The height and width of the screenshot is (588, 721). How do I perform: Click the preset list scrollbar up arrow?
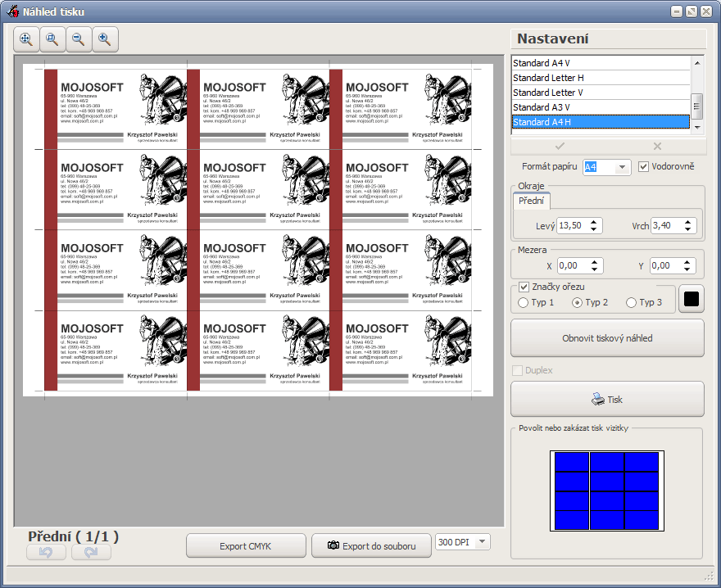(x=697, y=63)
